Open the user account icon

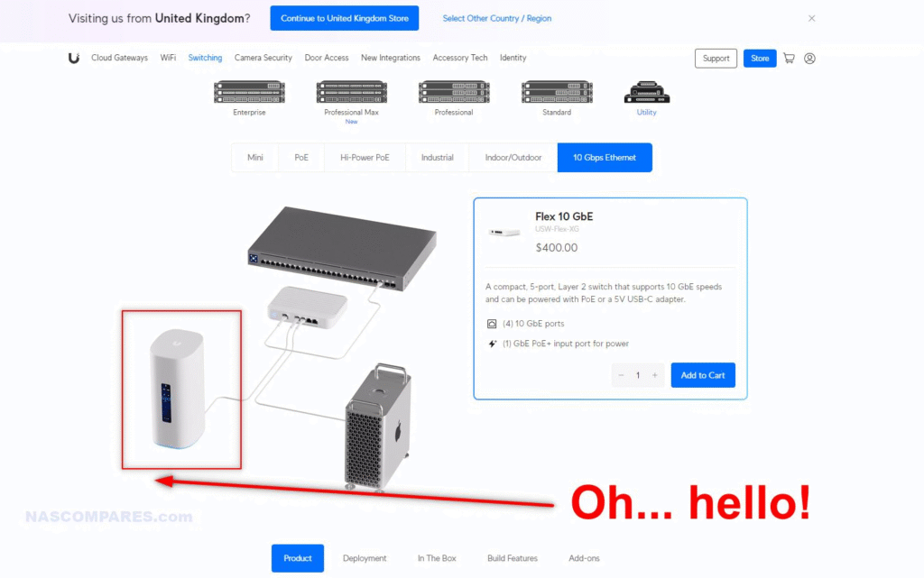[x=809, y=59]
